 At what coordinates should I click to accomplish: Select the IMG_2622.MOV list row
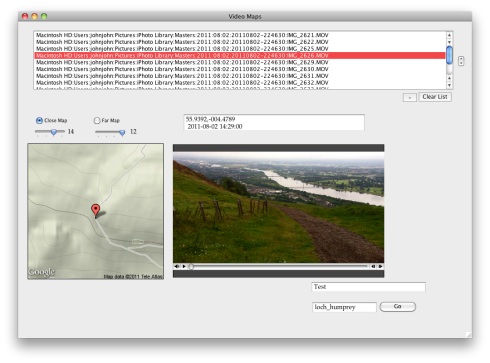point(240,42)
